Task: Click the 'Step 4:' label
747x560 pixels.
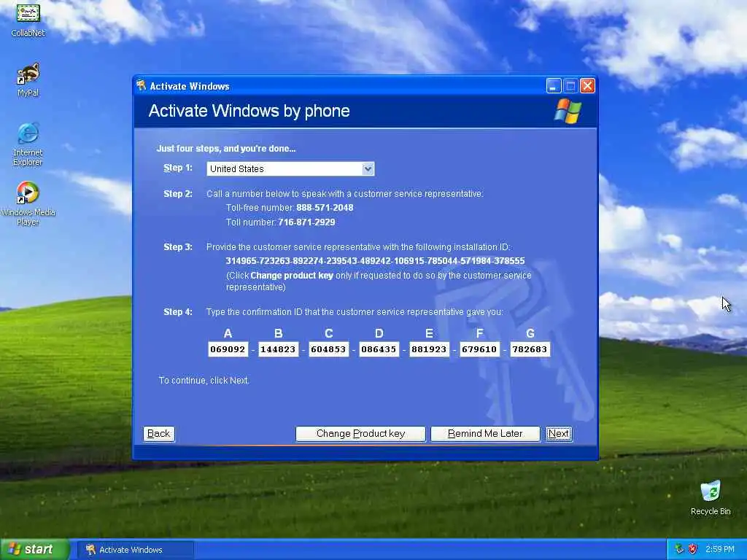Action: coord(178,312)
